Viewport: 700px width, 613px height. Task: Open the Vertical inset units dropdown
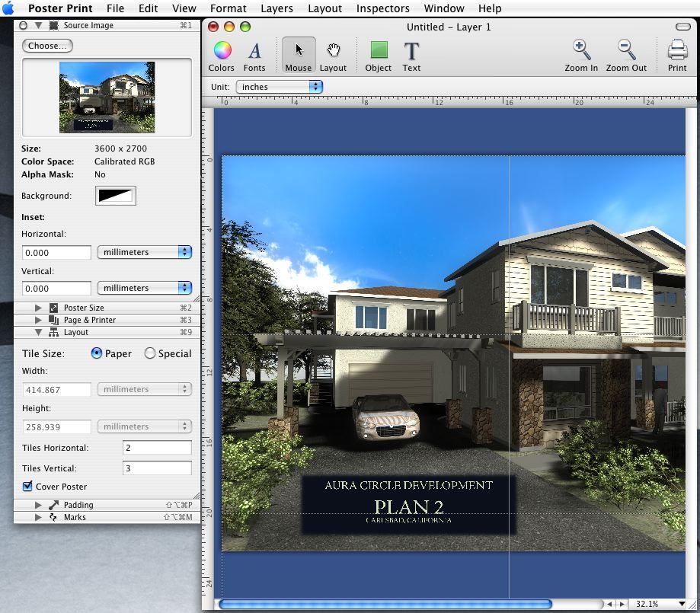145,288
